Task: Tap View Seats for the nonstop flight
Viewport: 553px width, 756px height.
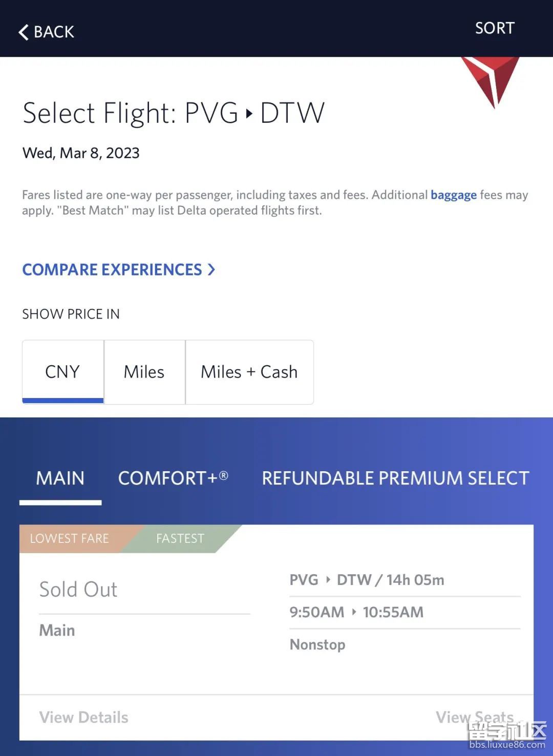Action: coord(474,717)
